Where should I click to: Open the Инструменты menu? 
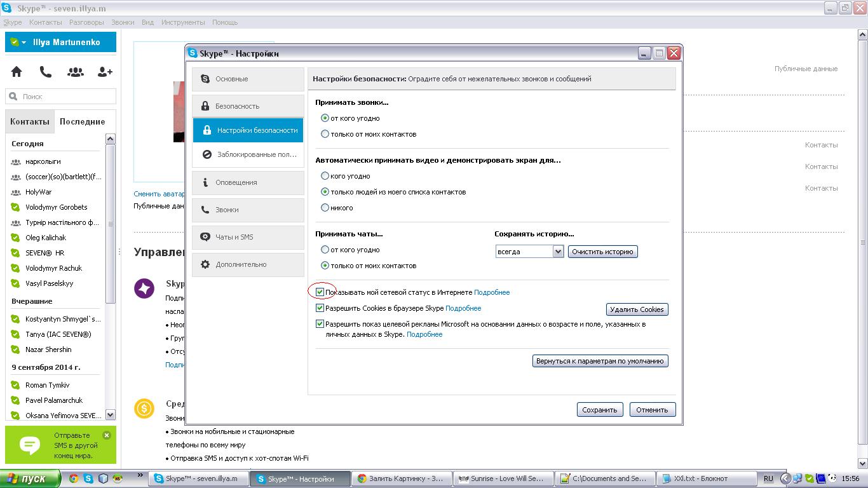[x=183, y=22]
